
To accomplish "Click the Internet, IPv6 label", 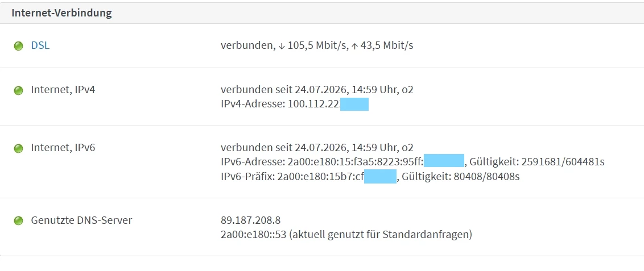I will tap(63, 148).
